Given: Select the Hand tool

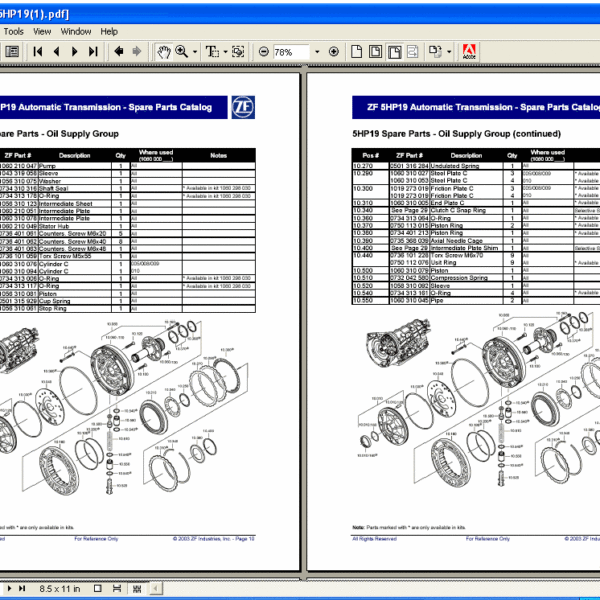Looking at the screenshot, I should 164,52.
